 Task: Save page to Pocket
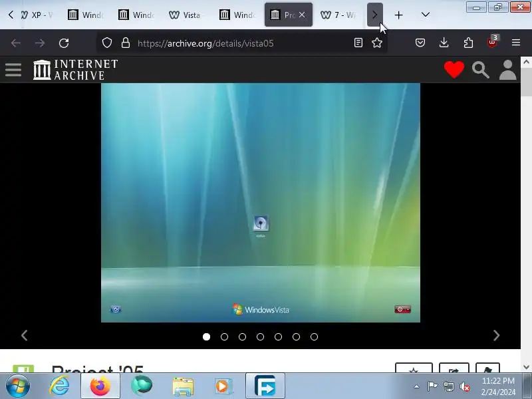[x=420, y=43]
